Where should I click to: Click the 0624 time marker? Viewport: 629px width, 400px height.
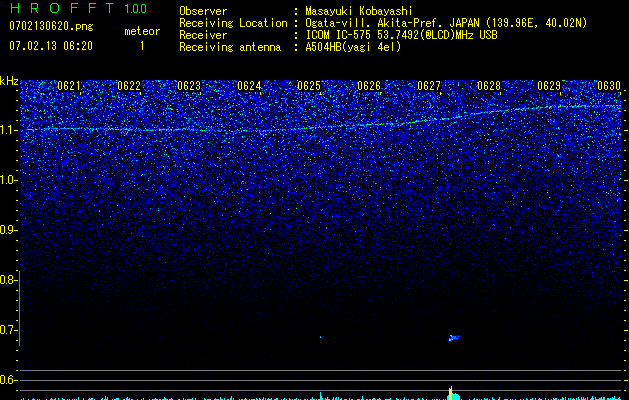click(249, 86)
